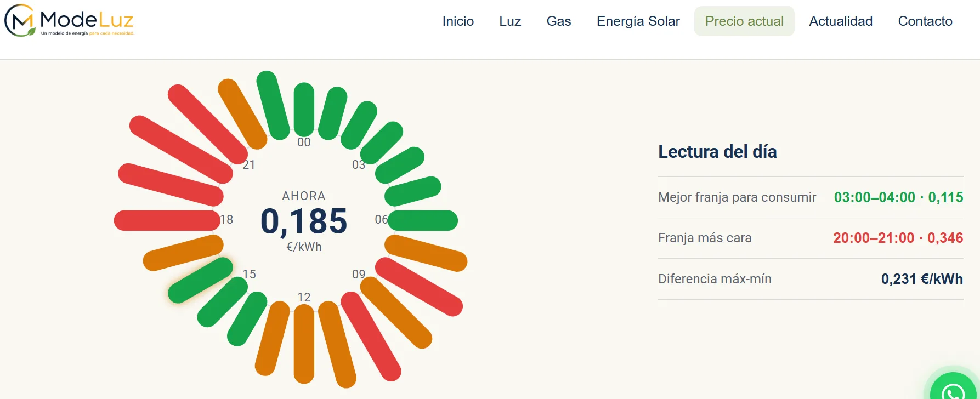Navigate to Energía Solar
The height and width of the screenshot is (399, 980).
coord(638,21)
